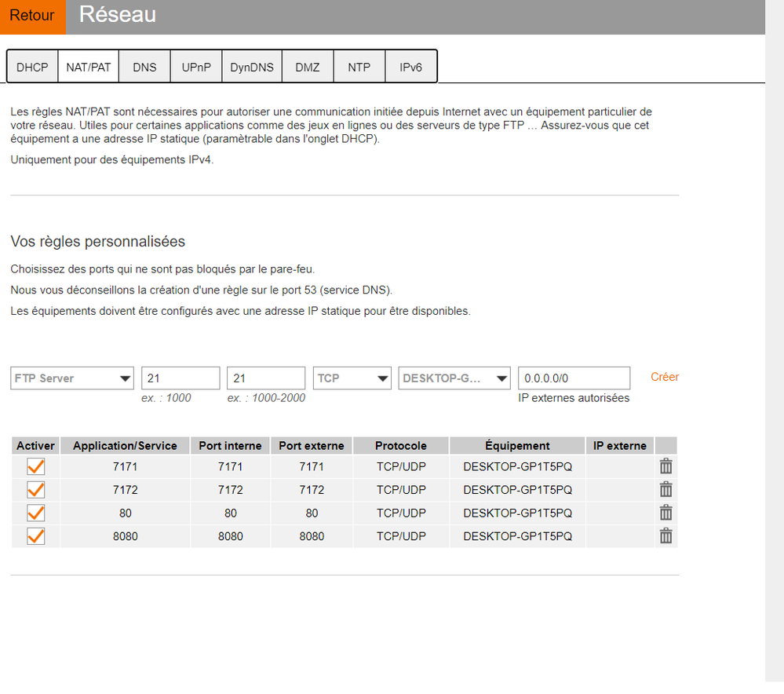
Task: Delete the 7172 rule with trash icon
Action: [665, 490]
